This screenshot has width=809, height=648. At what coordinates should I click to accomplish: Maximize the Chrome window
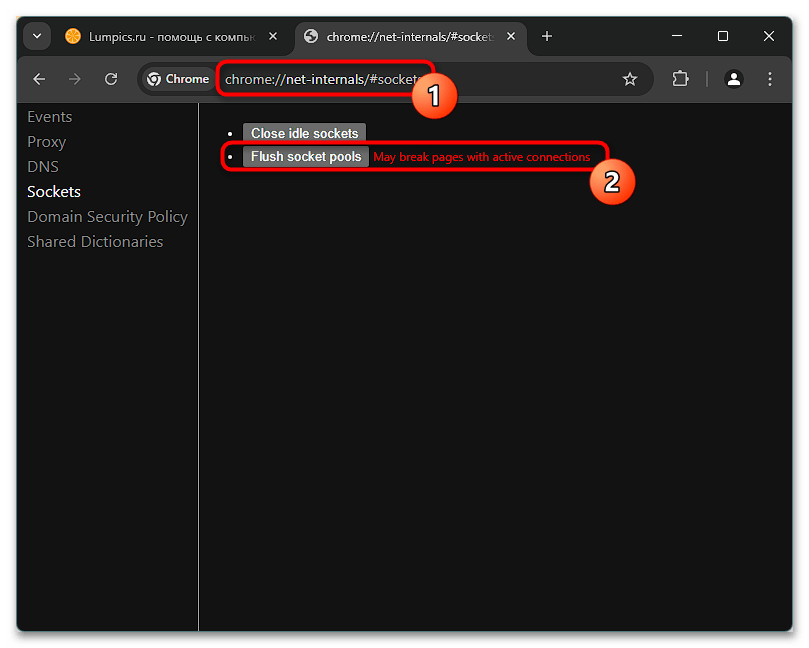[x=723, y=36]
